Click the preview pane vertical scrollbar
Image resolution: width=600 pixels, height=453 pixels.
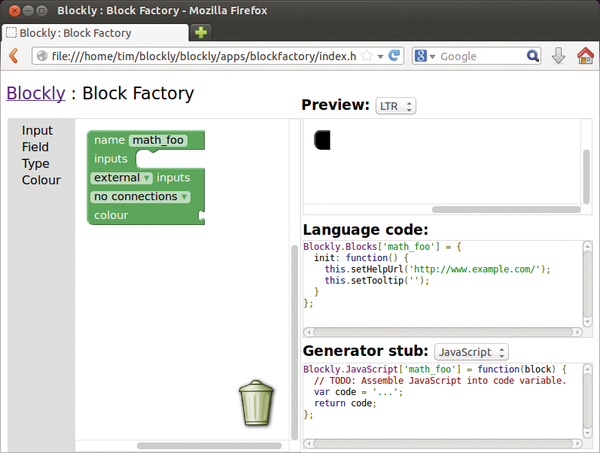point(586,177)
